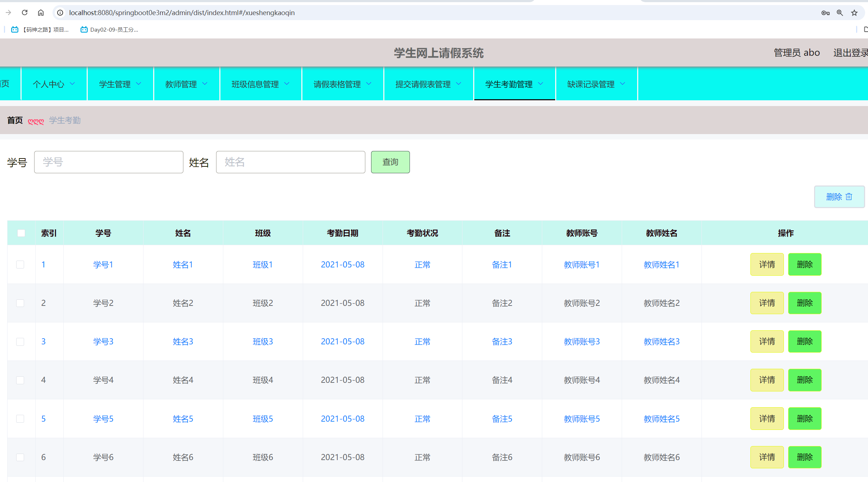
Task: Click the back arrow navigation icon
Action: pyautogui.click(x=9, y=13)
